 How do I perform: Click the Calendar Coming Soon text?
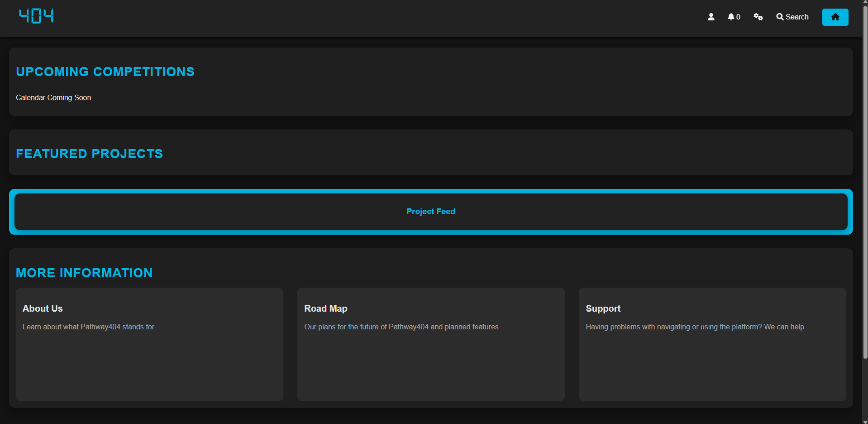click(x=53, y=97)
